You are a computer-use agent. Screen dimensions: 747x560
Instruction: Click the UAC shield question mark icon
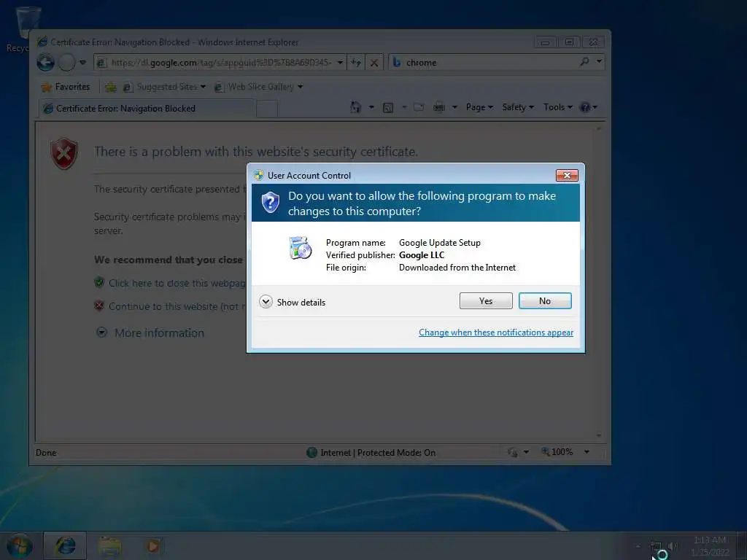click(x=270, y=203)
